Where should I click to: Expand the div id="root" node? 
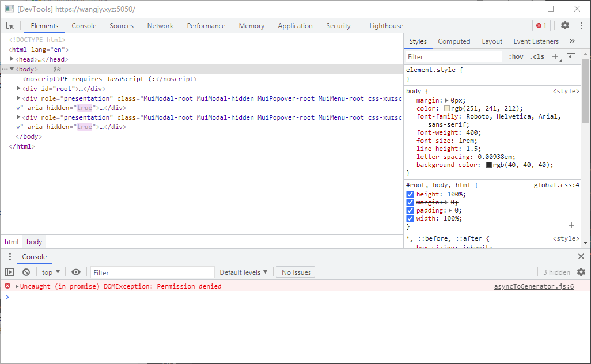(18, 89)
